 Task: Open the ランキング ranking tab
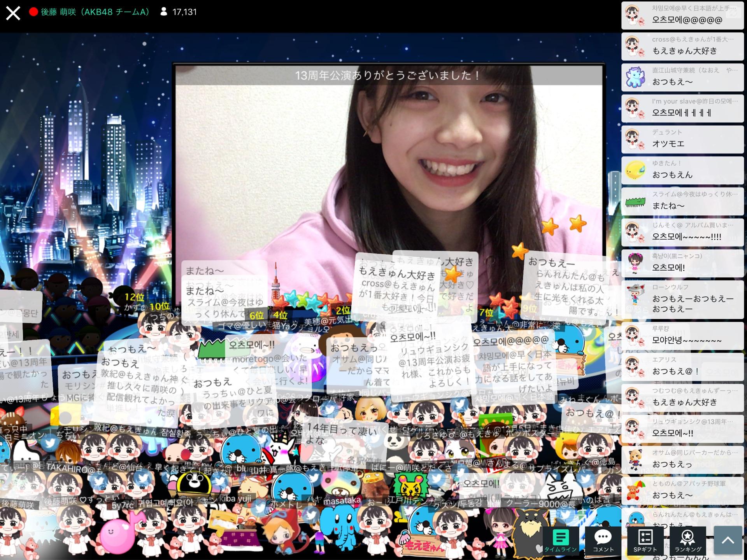[688, 541]
